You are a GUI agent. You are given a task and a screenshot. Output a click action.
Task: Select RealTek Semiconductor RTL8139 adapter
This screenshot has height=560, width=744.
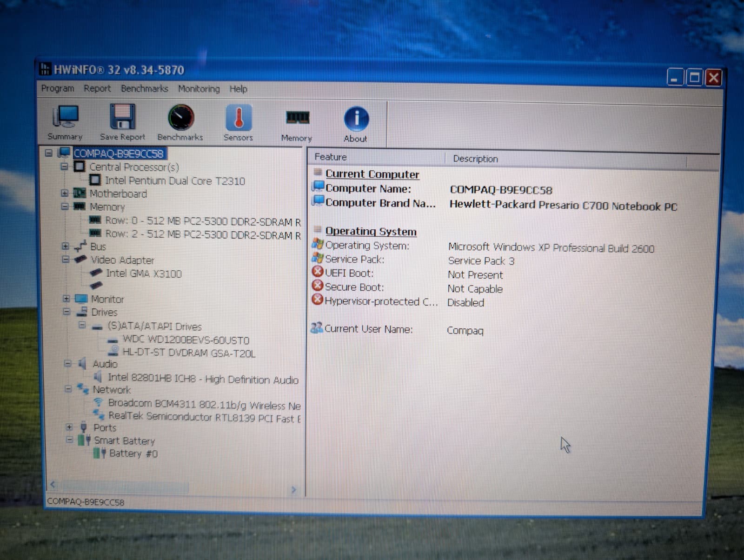[x=204, y=417]
